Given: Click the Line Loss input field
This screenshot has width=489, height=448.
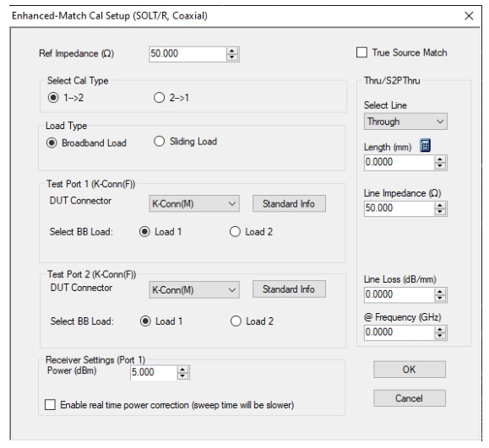Looking at the screenshot, I should (399, 294).
